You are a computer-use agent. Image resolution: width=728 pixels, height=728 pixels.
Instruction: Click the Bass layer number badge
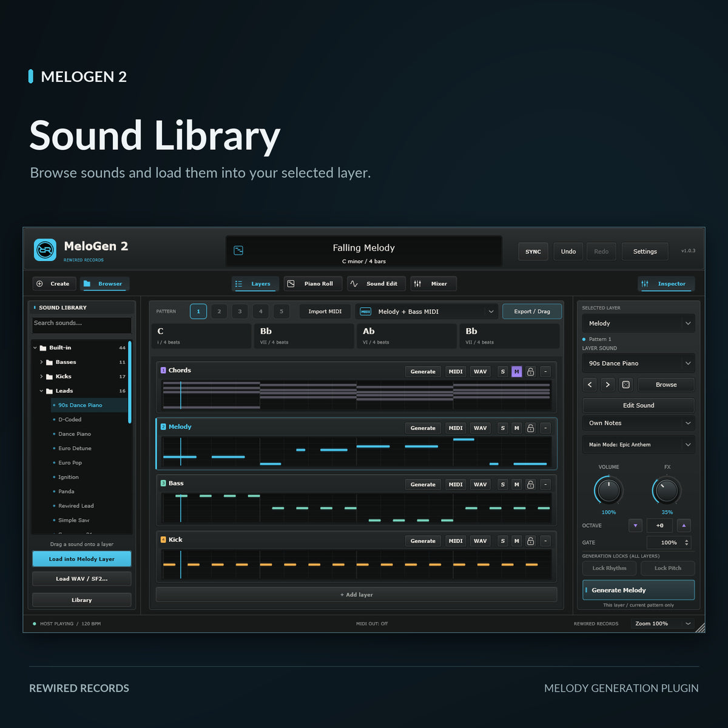point(163,483)
